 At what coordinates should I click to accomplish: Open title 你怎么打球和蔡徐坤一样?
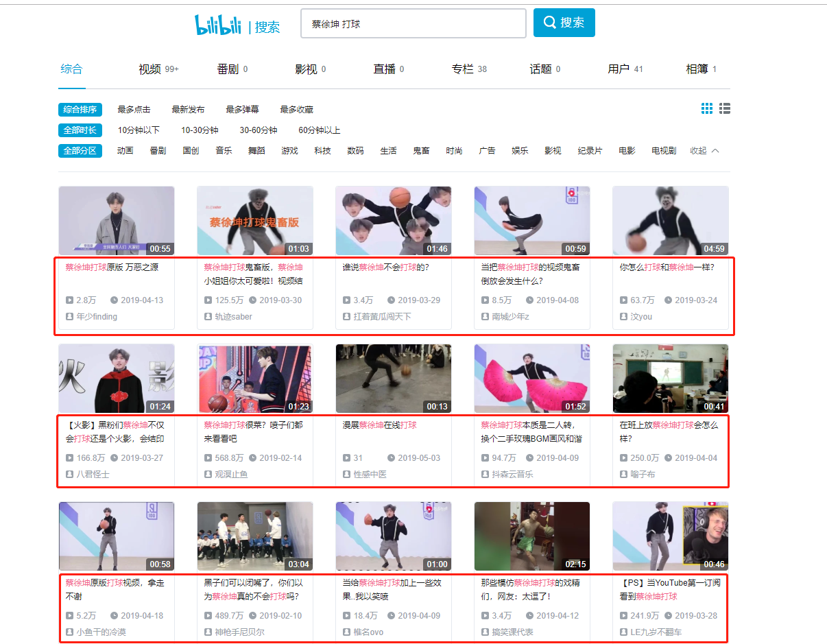click(x=667, y=267)
